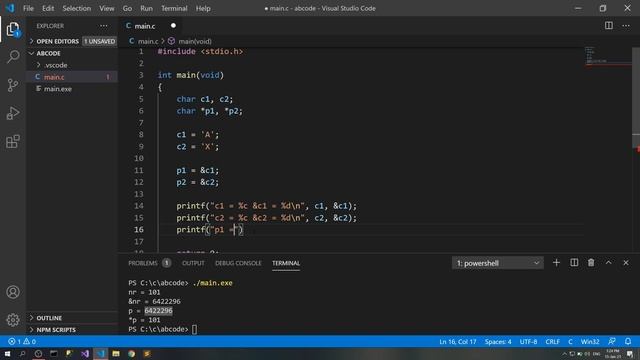Open the Search view in activity bar
This screenshot has width=640, height=360.
[13, 57]
